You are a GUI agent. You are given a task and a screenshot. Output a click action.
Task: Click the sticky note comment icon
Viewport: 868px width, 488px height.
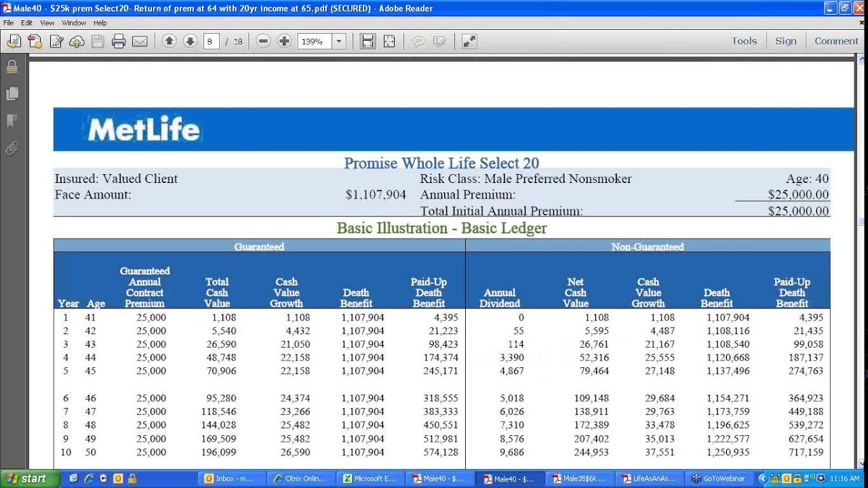pyautogui.click(x=418, y=41)
